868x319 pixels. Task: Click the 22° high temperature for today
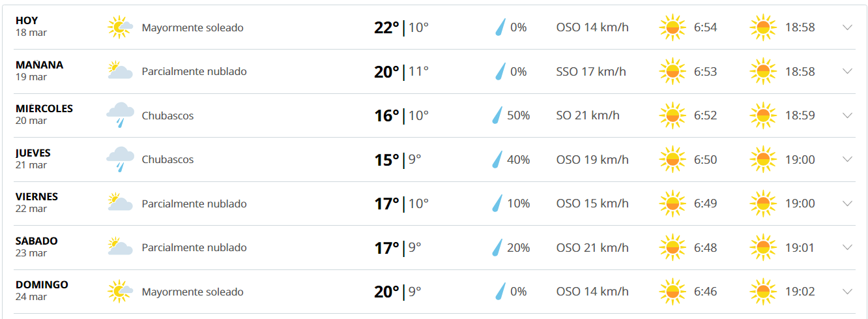(x=386, y=28)
